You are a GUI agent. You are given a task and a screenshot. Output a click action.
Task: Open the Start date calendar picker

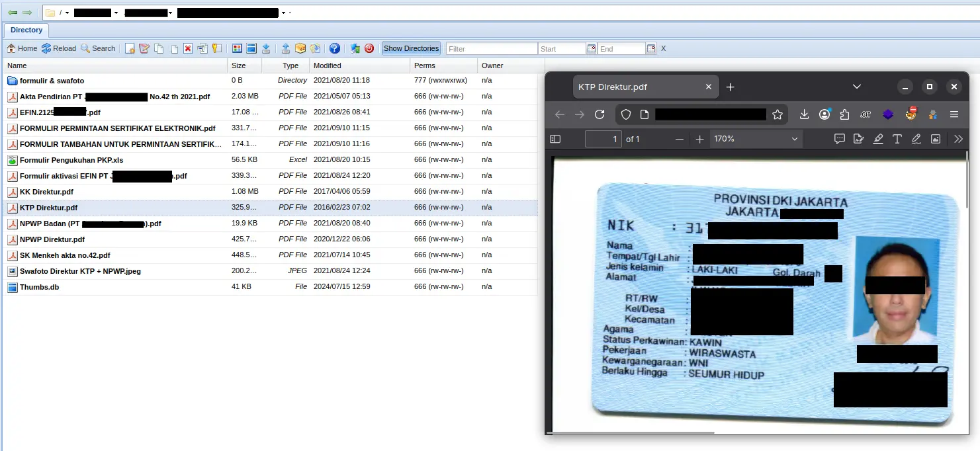pyautogui.click(x=592, y=49)
